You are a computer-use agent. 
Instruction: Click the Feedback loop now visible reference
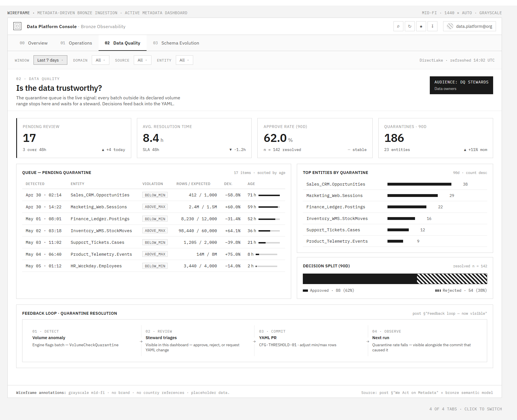pyautogui.click(x=450, y=314)
